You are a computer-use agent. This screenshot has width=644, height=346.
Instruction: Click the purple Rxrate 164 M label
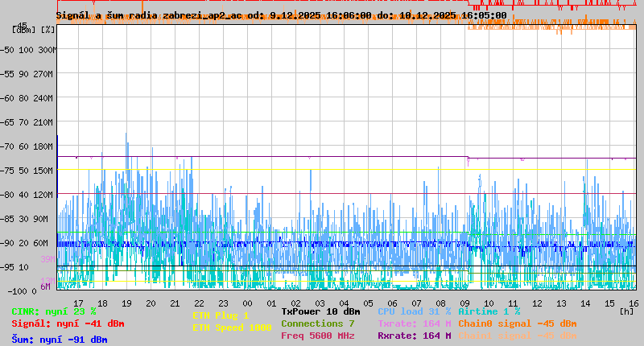(x=414, y=336)
